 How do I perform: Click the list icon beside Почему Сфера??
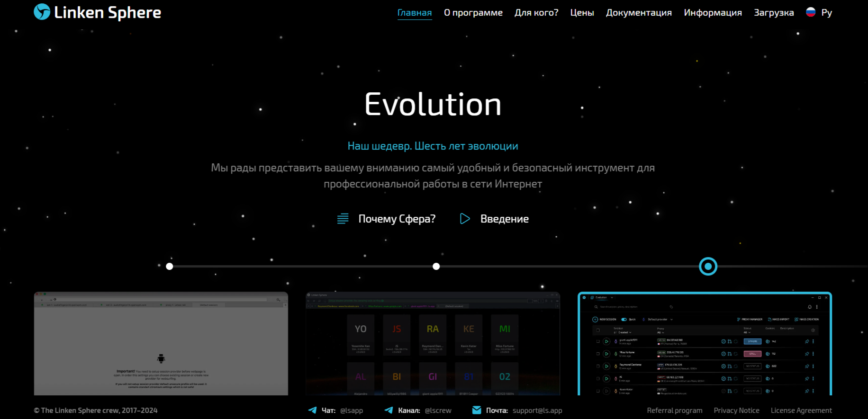pyautogui.click(x=343, y=219)
